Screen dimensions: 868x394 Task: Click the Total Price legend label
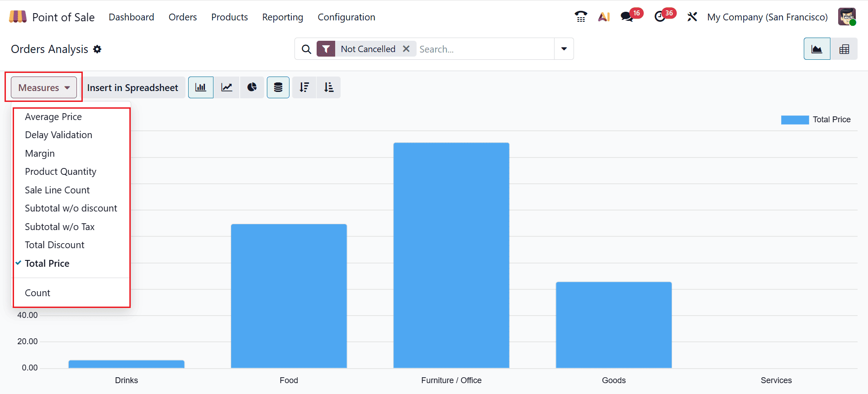pos(831,120)
